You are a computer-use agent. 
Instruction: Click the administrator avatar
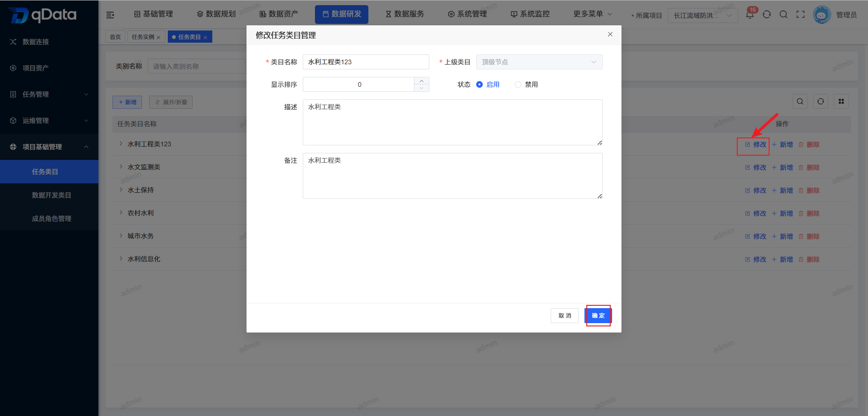[822, 15]
